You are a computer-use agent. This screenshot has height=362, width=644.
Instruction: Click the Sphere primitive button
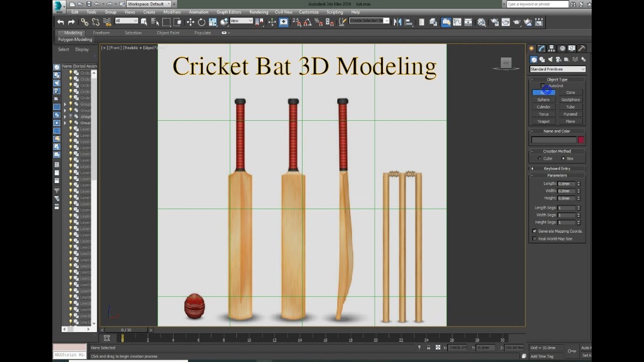(x=543, y=100)
